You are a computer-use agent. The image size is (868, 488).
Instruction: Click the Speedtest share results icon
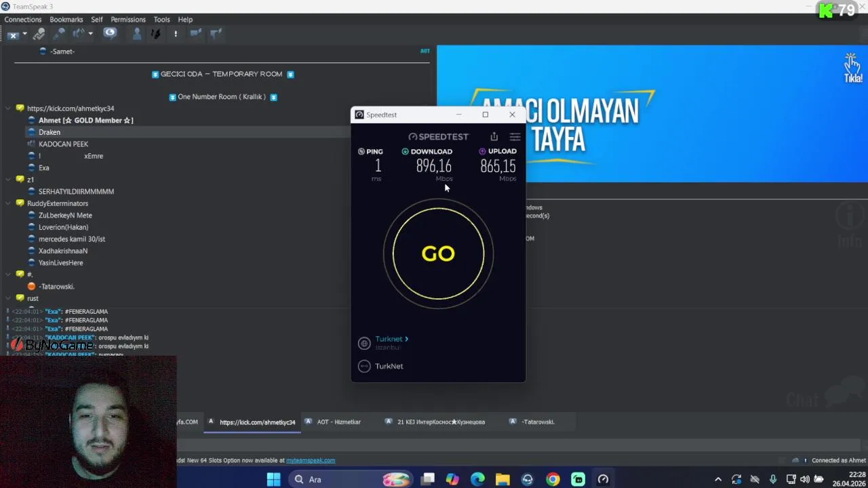pyautogui.click(x=494, y=137)
